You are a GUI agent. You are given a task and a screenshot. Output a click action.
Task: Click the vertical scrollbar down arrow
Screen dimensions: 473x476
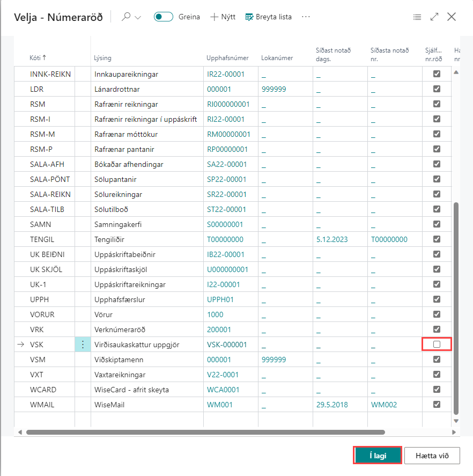click(456, 422)
